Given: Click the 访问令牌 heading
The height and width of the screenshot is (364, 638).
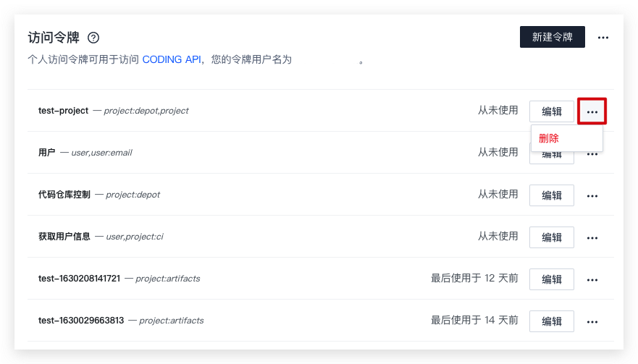Looking at the screenshot, I should [x=54, y=38].
